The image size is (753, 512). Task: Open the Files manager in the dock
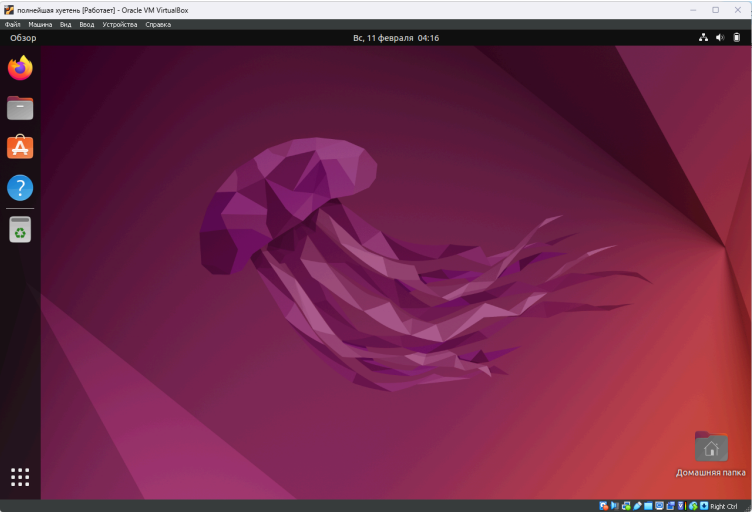(x=20, y=108)
